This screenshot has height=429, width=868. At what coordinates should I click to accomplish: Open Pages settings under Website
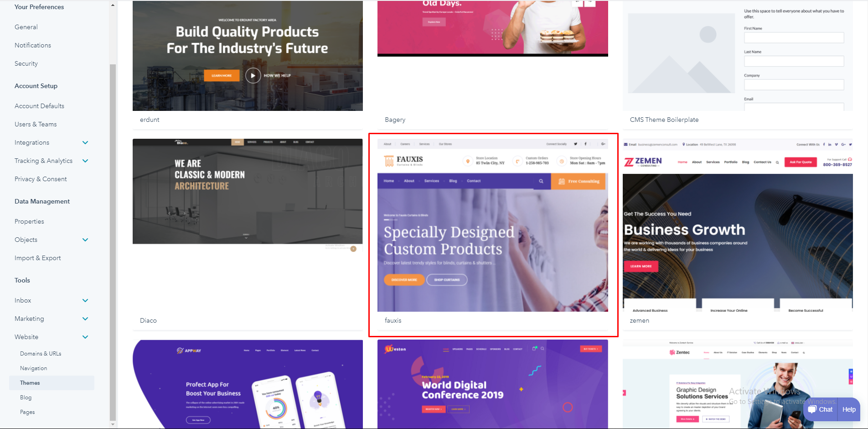[x=27, y=412]
